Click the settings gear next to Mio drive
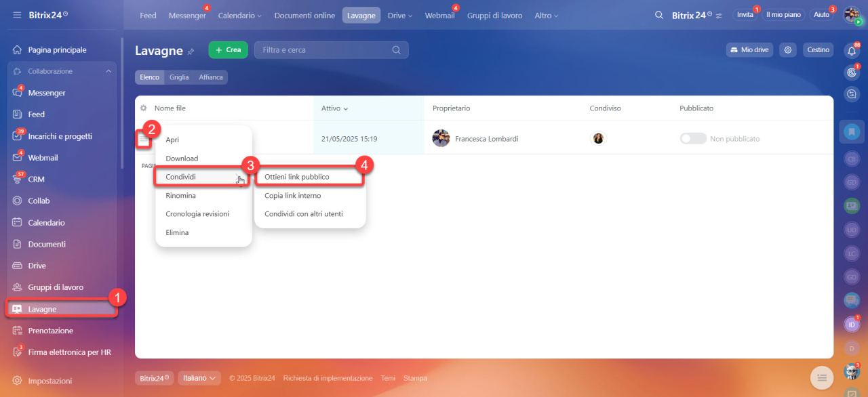 [787, 50]
